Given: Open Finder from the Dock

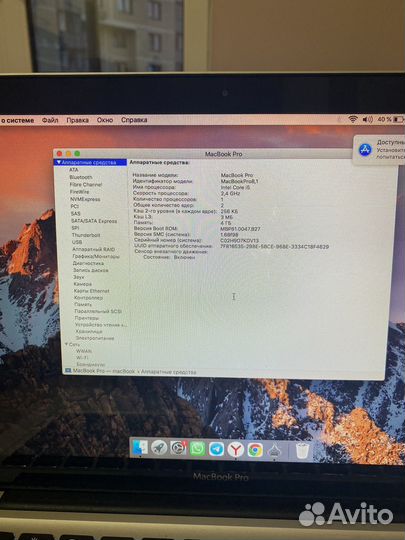Looking at the screenshot, I should (141, 448).
